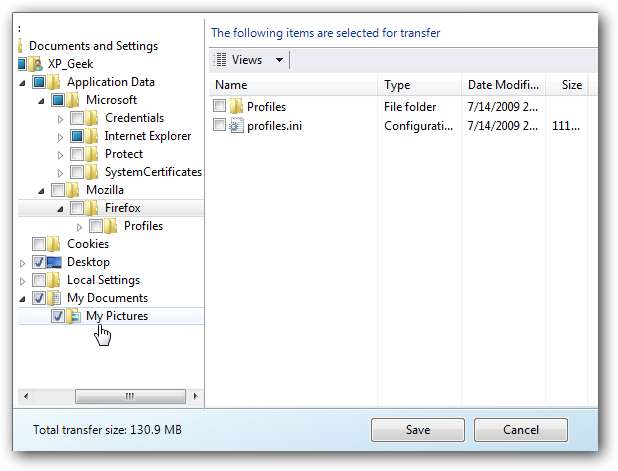The width and height of the screenshot is (618, 471).
Task: Collapse the Application Data tree node
Action: point(23,83)
